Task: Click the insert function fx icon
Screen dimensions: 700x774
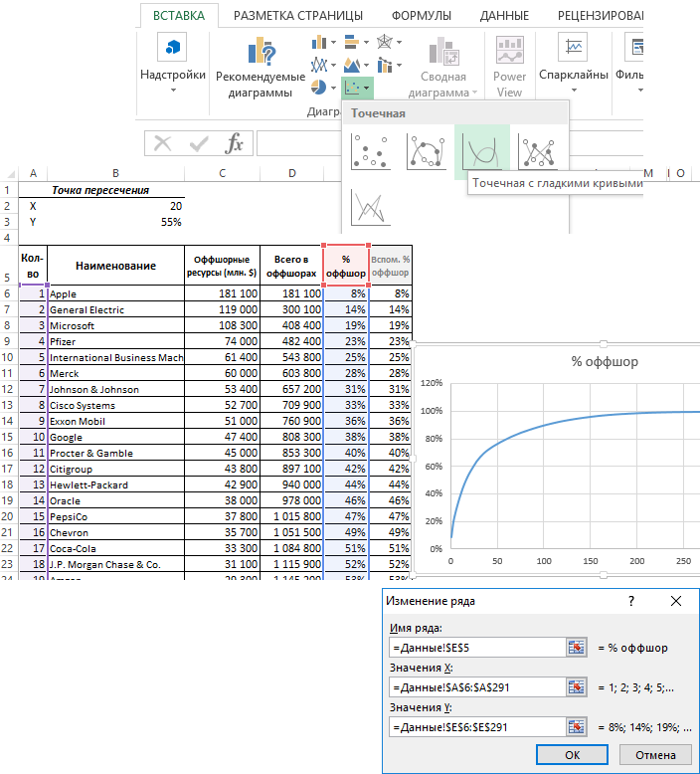Action: pyautogui.click(x=234, y=144)
